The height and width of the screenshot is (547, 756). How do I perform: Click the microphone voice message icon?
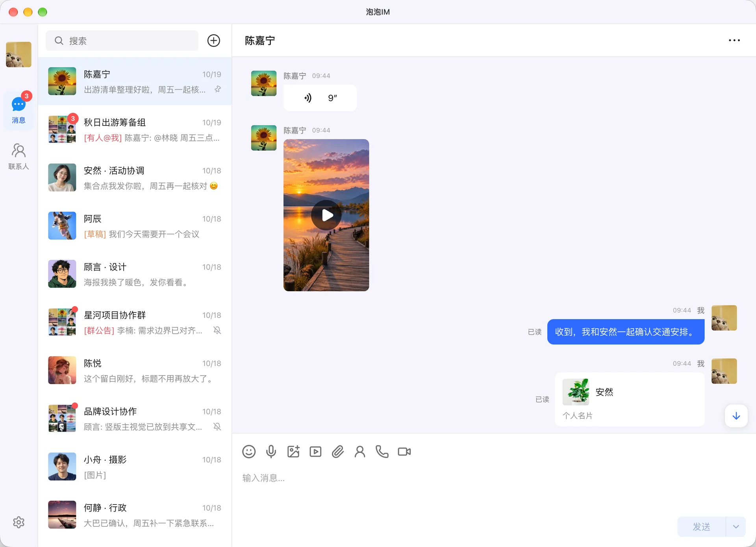point(271,451)
